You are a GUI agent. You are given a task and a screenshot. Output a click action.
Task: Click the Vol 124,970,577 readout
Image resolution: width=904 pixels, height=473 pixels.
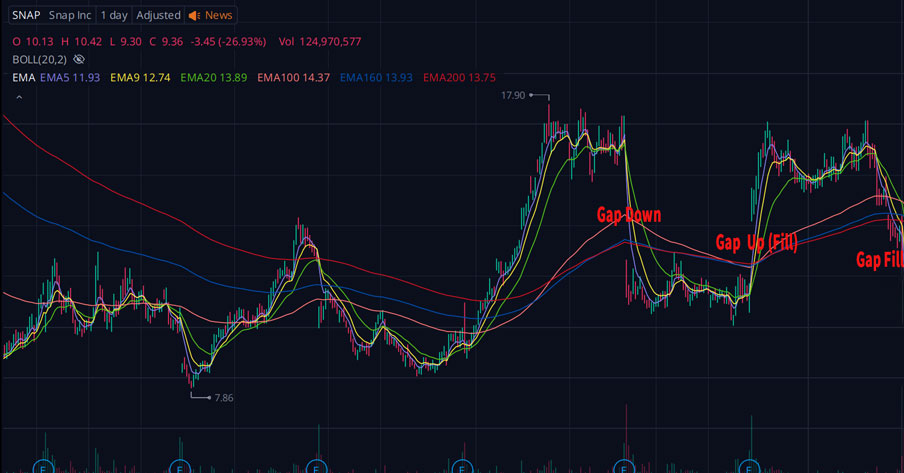pyautogui.click(x=320, y=42)
